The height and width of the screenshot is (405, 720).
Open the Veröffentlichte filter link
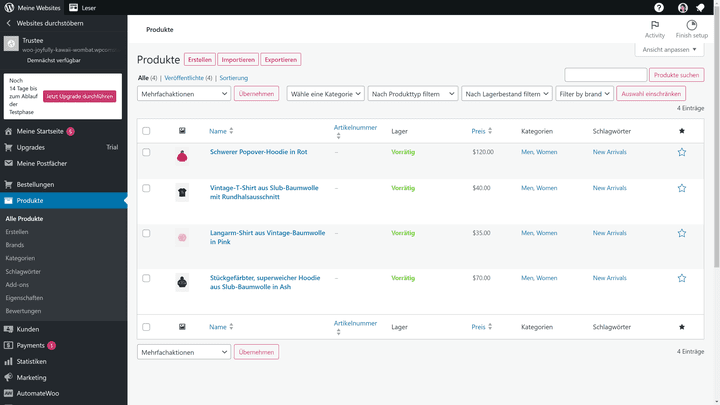184,78
